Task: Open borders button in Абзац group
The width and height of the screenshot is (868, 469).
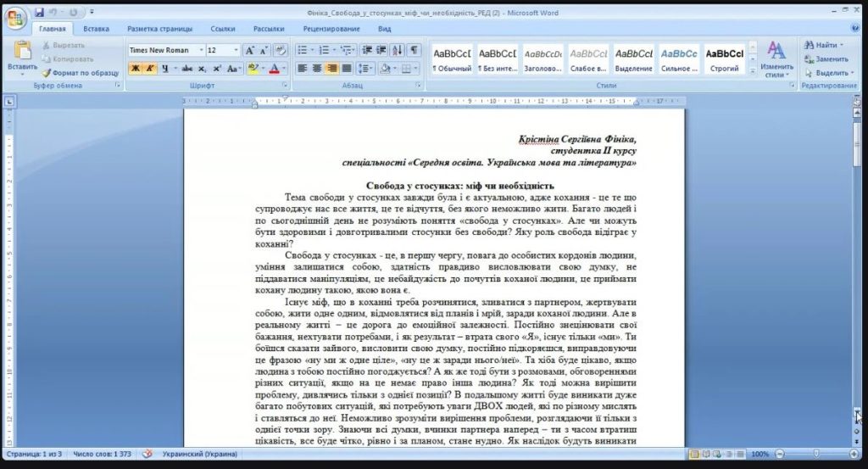Action: pos(406,68)
